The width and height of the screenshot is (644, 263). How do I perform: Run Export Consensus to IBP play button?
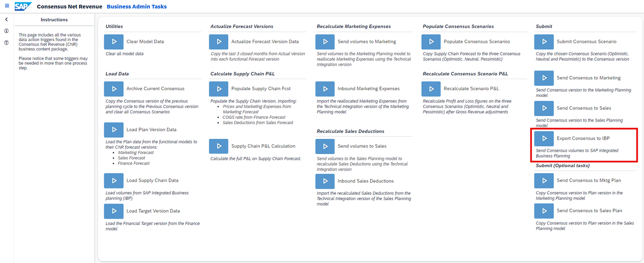coord(544,138)
